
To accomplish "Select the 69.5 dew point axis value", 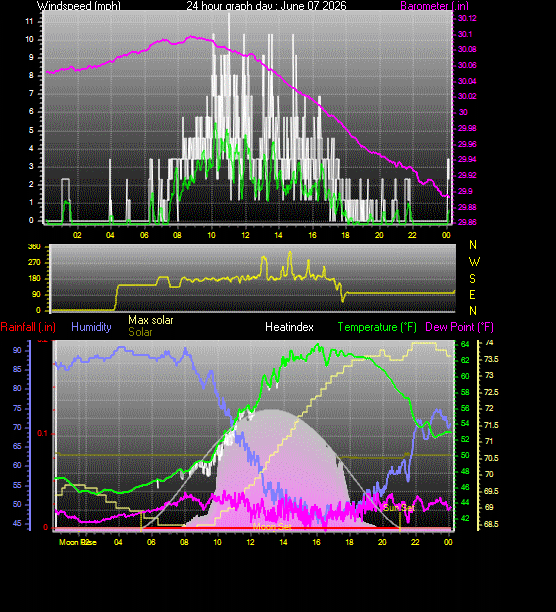I will [491, 491].
